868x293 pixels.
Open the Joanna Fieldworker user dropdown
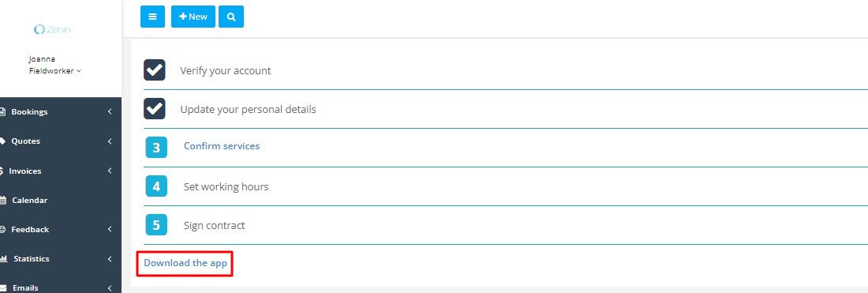pyautogui.click(x=54, y=65)
